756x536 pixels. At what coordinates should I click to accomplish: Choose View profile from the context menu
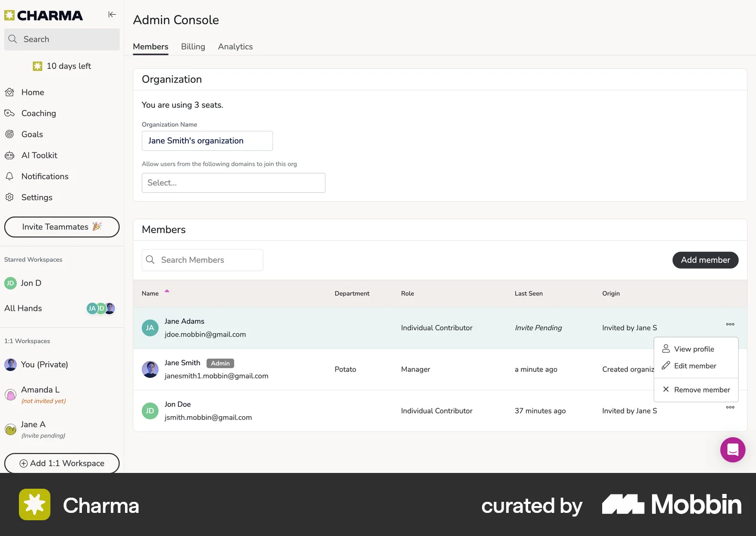point(696,349)
